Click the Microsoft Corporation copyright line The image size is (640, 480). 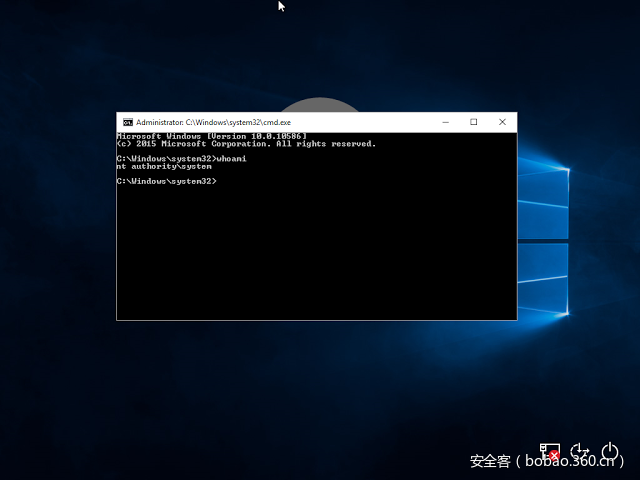(x=246, y=144)
